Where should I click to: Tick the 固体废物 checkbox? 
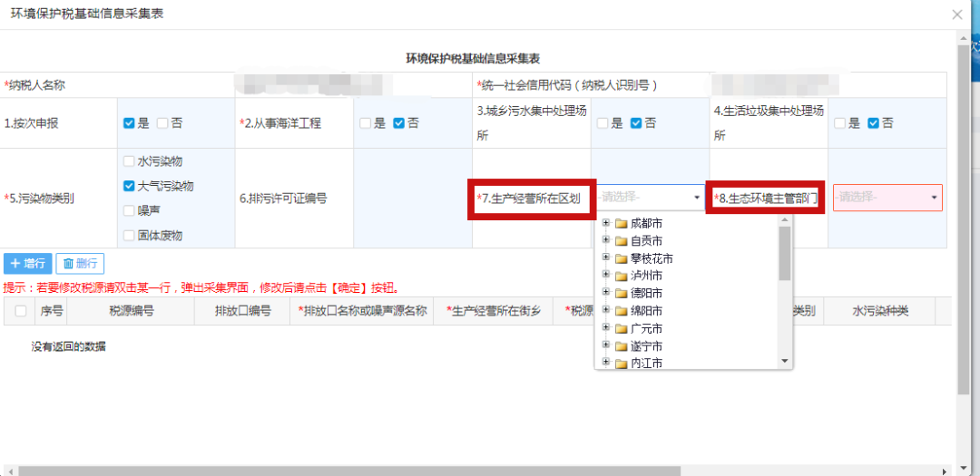click(129, 236)
